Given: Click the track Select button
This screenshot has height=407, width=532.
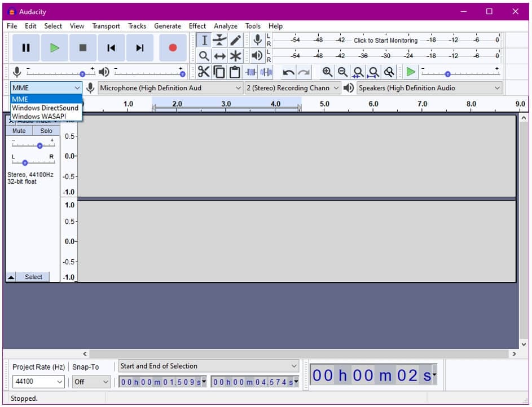Looking at the screenshot, I should coord(33,277).
